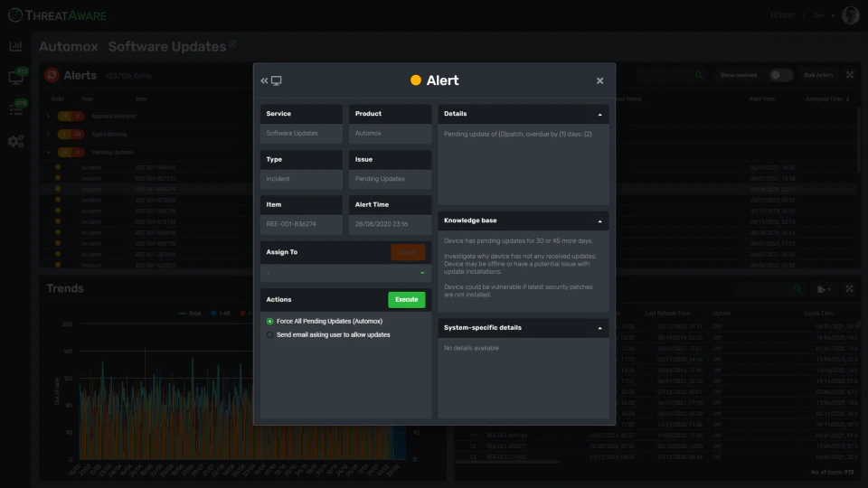Sort by Item column header in Alerts

click(141, 99)
